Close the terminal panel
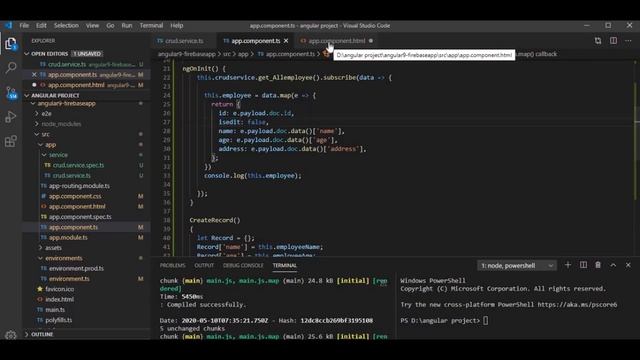The width and height of the screenshot is (640, 360). 628,265
